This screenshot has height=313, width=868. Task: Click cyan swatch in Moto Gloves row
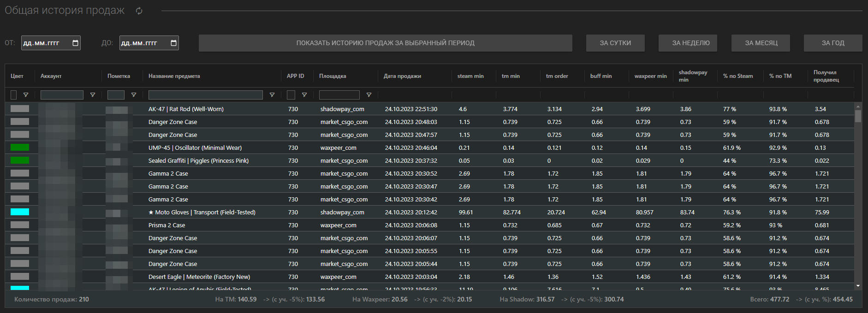[20, 212]
